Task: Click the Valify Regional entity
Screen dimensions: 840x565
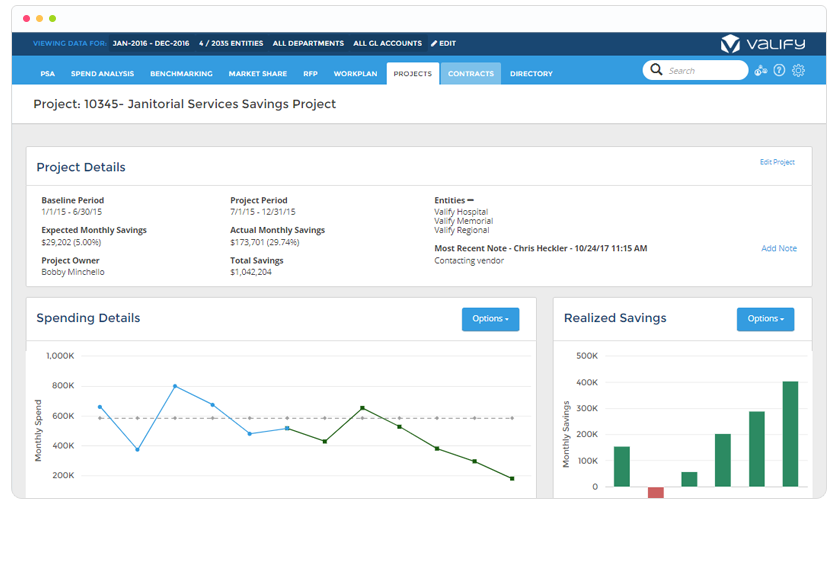Action: (461, 230)
